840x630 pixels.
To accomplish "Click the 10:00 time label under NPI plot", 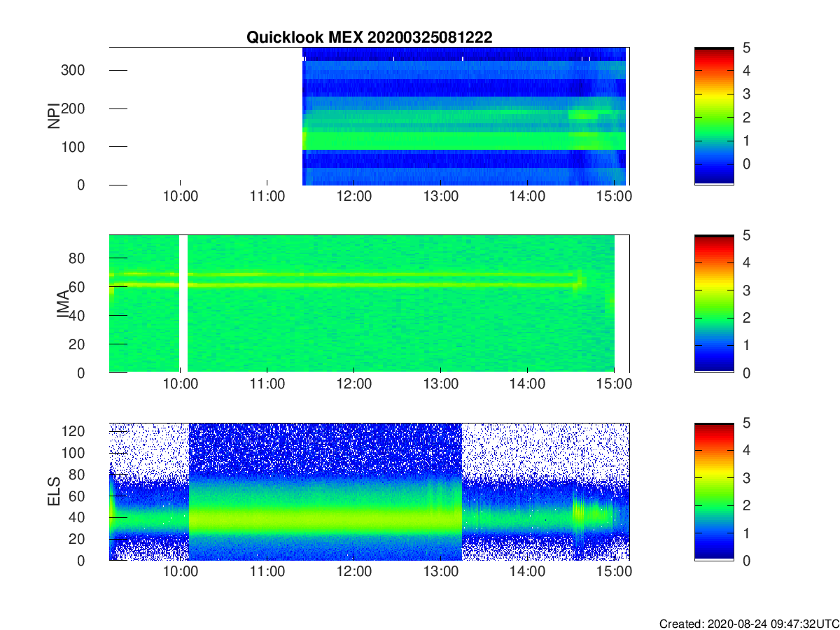I will coord(181,197).
